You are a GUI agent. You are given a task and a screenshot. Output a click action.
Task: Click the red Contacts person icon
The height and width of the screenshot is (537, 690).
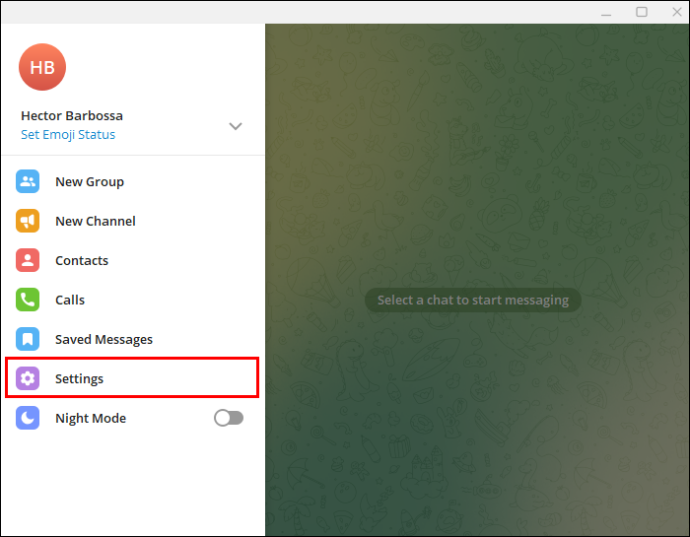pos(28,260)
